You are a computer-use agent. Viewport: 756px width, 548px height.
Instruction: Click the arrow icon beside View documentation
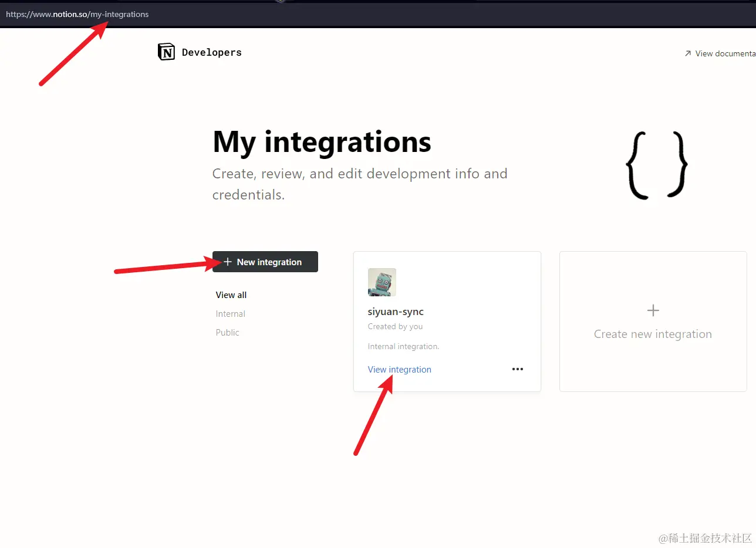tap(688, 53)
